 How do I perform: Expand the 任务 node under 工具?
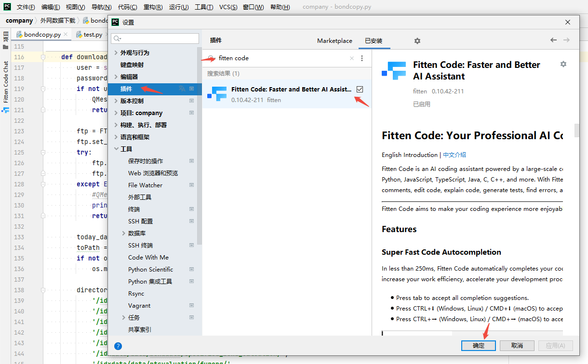coord(123,317)
